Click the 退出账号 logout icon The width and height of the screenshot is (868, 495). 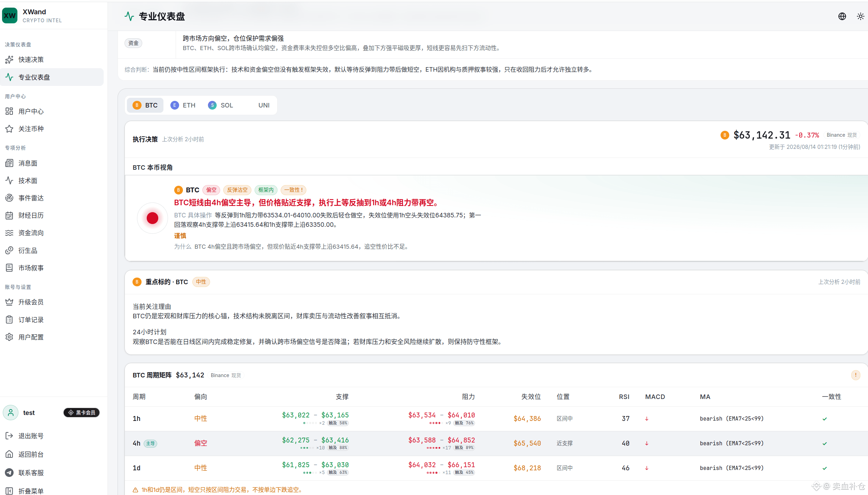[9, 436]
